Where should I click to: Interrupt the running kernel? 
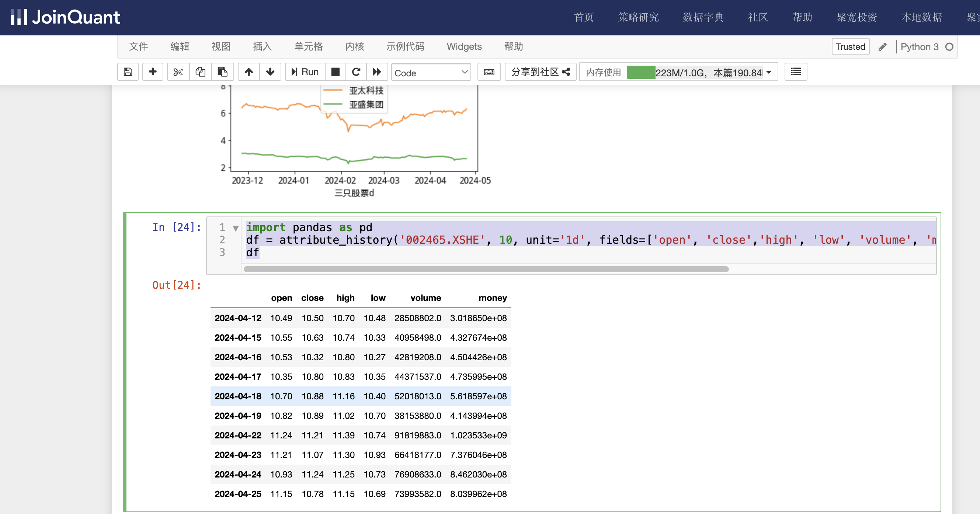coord(335,72)
